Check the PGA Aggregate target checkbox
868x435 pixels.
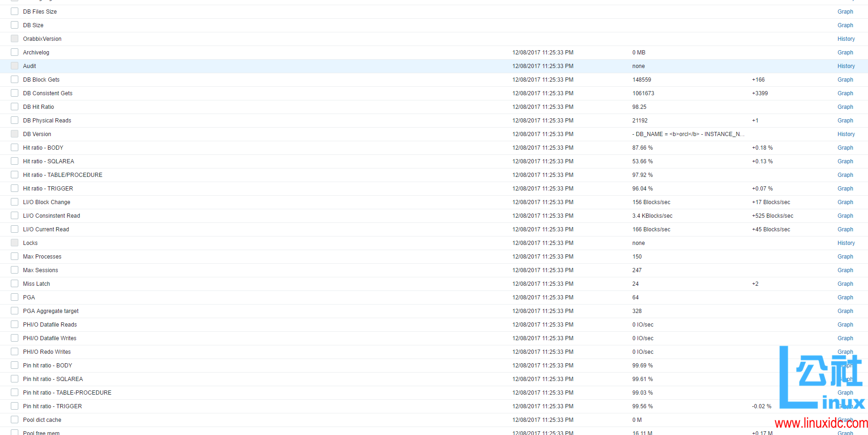[15, 311]
